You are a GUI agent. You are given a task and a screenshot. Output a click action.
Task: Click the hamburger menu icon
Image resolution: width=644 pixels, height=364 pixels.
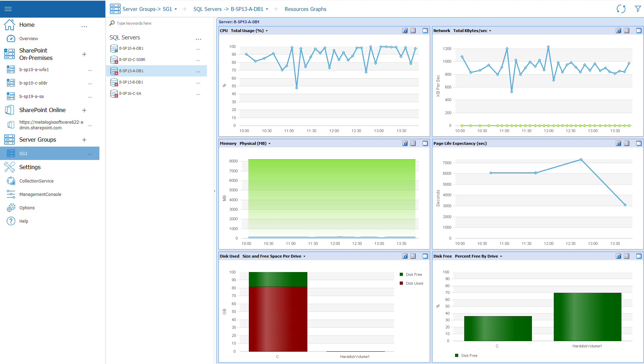8,9
